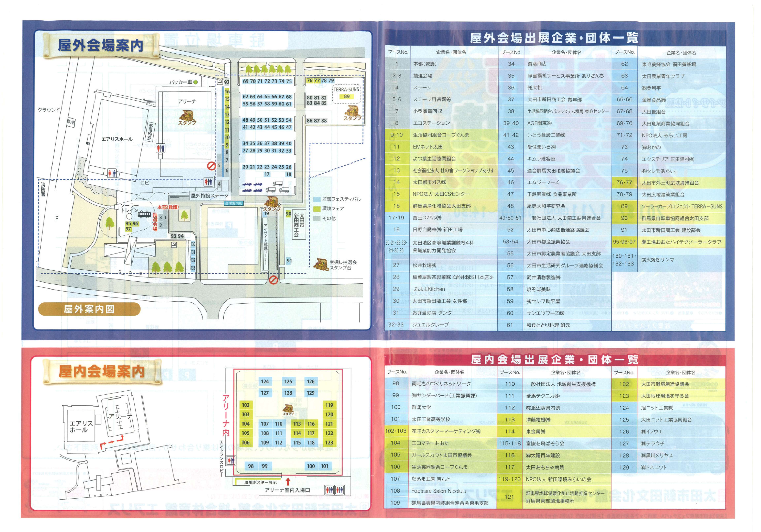This screenshot has height=532, width=761.
Task: Click the 屋外会場出展企業・団体一覧 heading
Action: click(554, 38)
